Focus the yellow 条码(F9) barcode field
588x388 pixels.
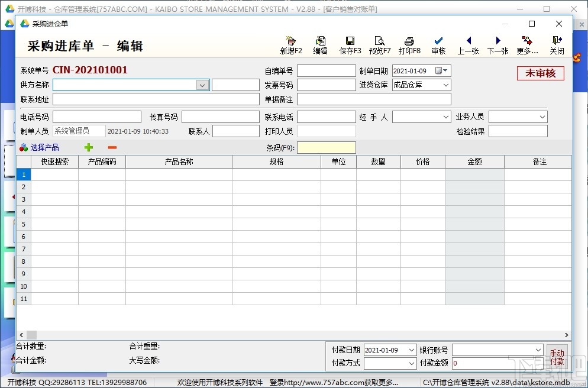(327, 148)
